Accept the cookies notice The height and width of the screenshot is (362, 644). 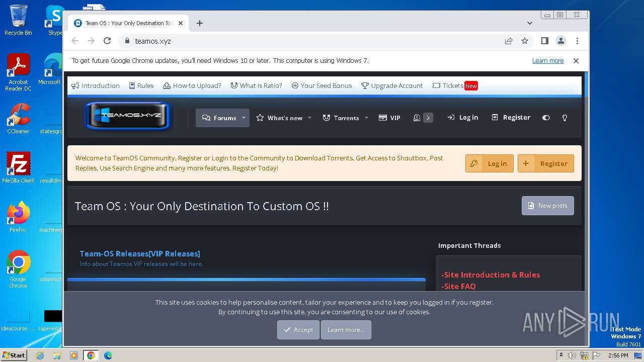(x=298, y=330)
